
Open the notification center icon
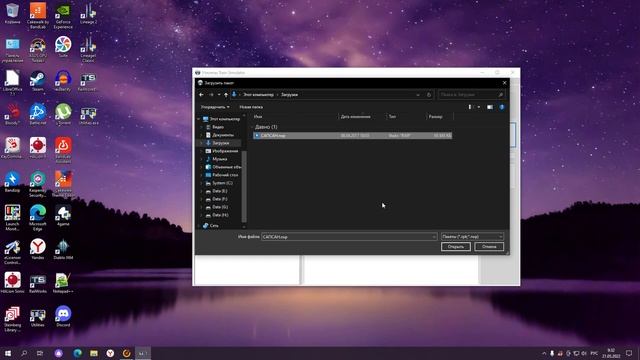(x=629, y=353)
